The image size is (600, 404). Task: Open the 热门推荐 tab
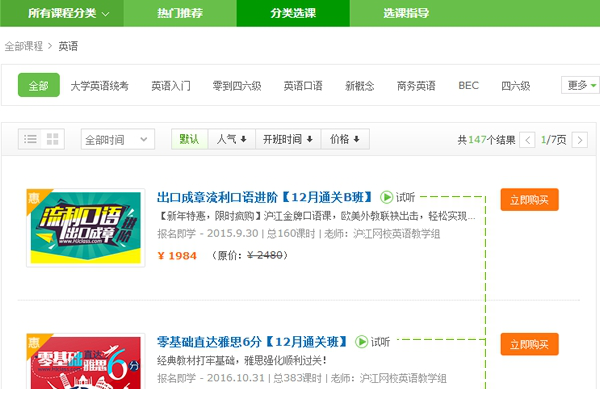[181, 13]
